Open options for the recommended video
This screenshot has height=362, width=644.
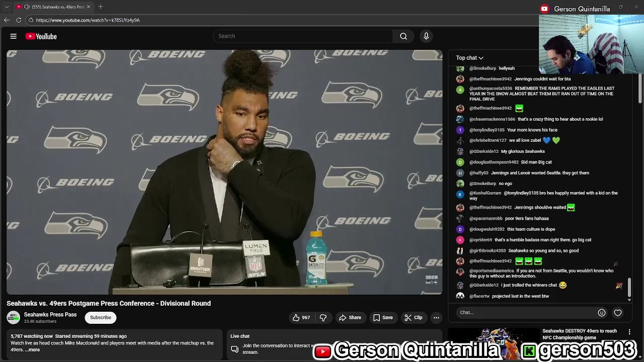(x=629, y=332)
